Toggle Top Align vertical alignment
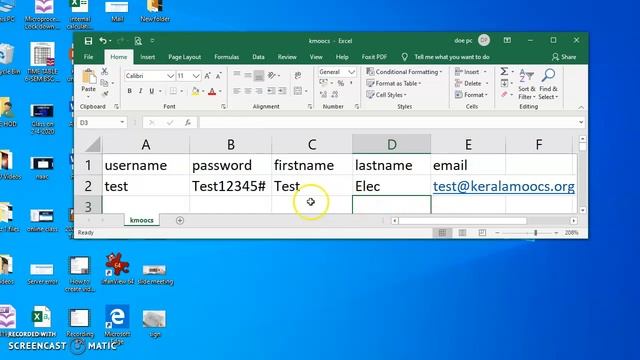 point(237,75)
